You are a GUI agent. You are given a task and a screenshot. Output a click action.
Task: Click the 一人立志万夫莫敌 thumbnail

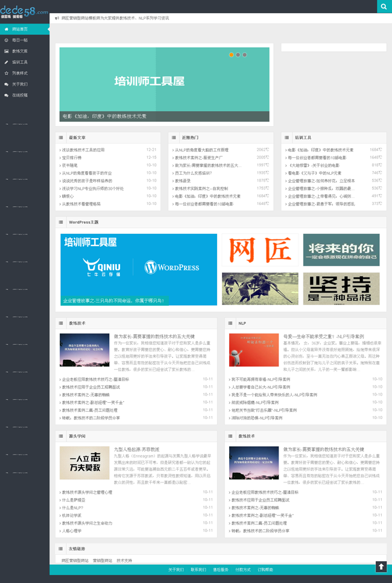[x=84, y=462]
